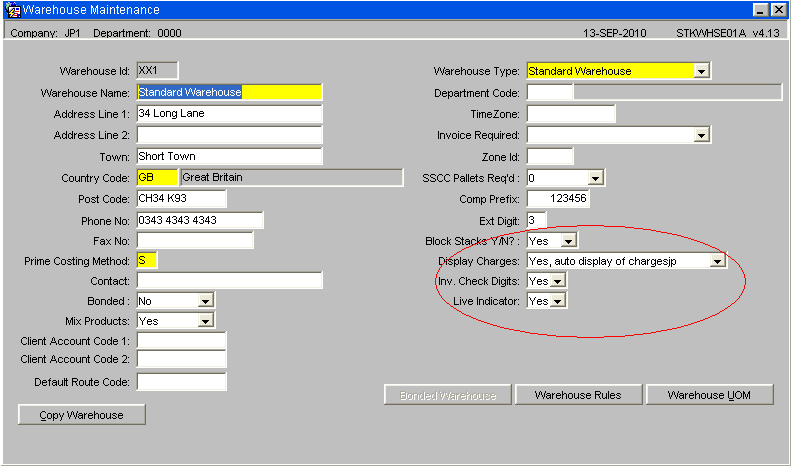
Task: Click the Warehouse Id field
Action: [x=157, y=71]
